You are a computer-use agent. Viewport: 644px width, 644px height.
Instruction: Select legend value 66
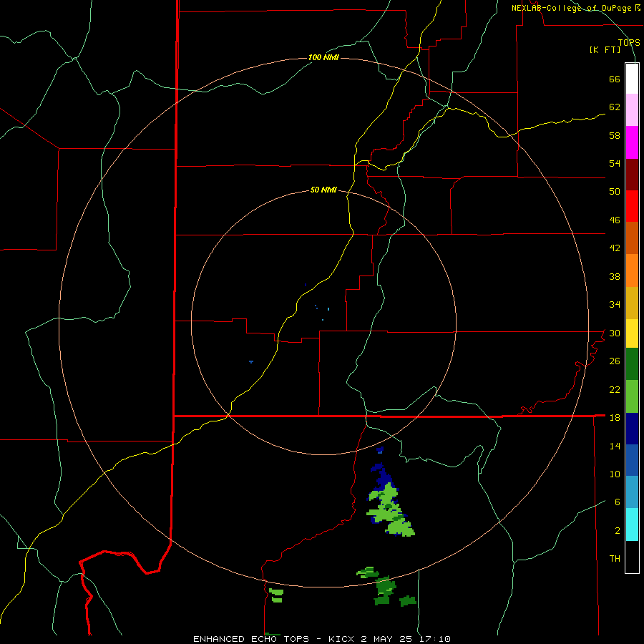tap(615, 79)
